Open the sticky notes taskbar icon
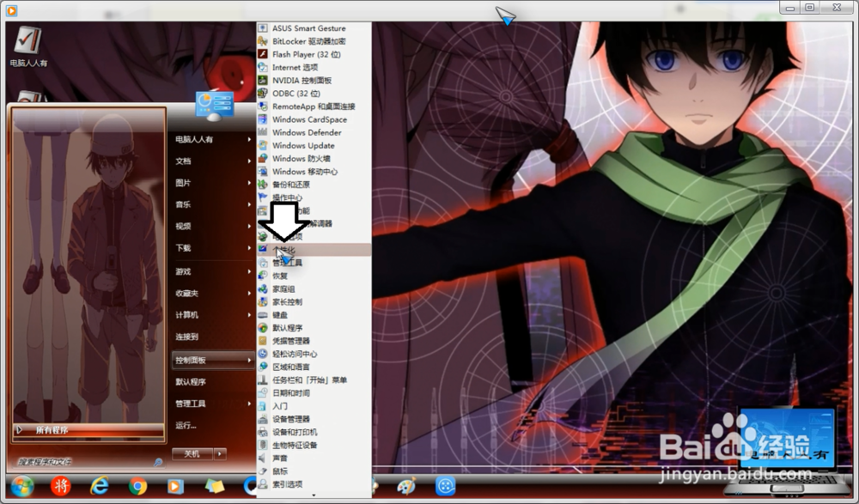Image resolution: width=859 pixels, height=504 pixels. pyautogui.click(x=214, y=486)
